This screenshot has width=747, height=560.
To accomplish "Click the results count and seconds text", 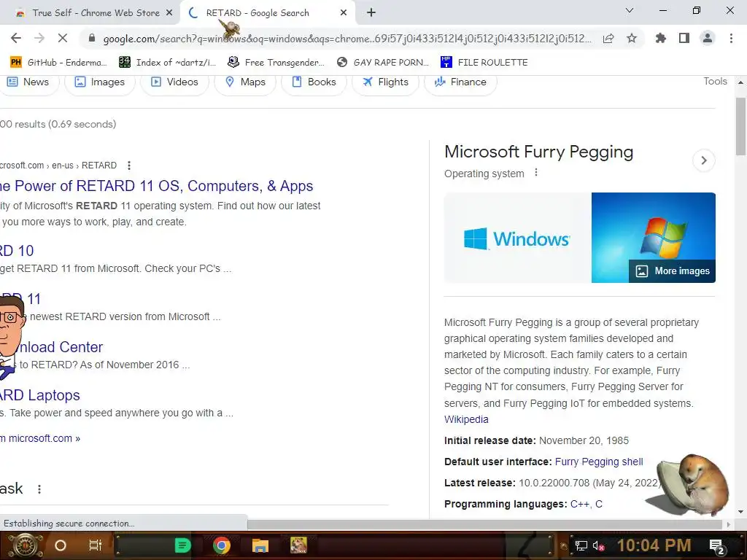I will pyautogui.click(x=58, y=124).
